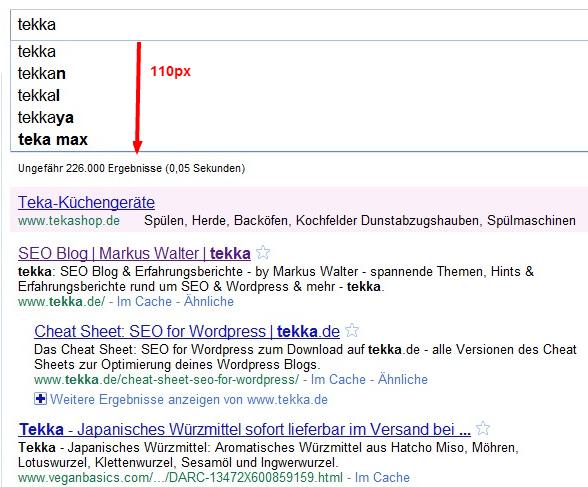Open Ähnliche for www.tekka.de/ result
This screenshot has height=487, width=588.
pos(209,301)
